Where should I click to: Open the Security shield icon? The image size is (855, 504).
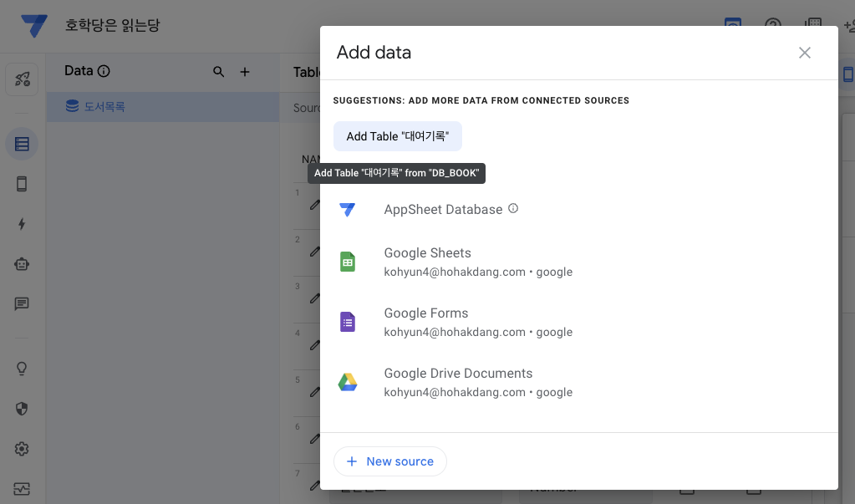click(22, 409)
